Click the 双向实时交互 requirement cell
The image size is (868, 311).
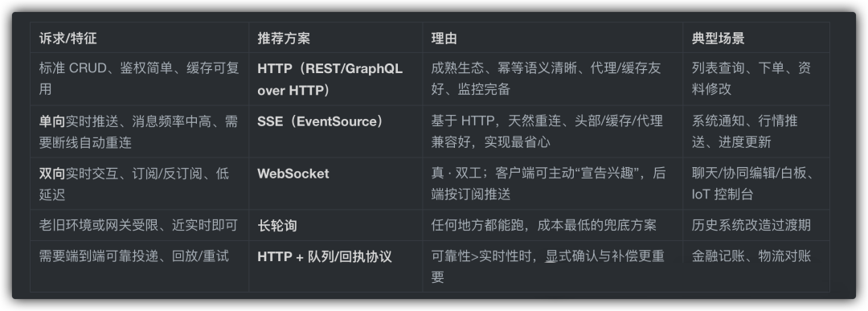click(139, 183)
